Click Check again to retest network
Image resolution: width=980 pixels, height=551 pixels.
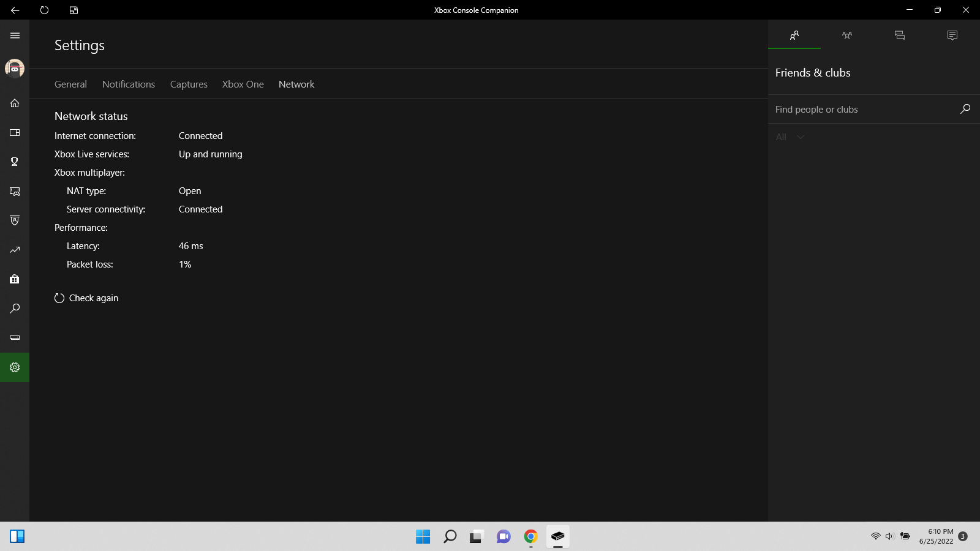pyautogui.click(x=86, y=298)
